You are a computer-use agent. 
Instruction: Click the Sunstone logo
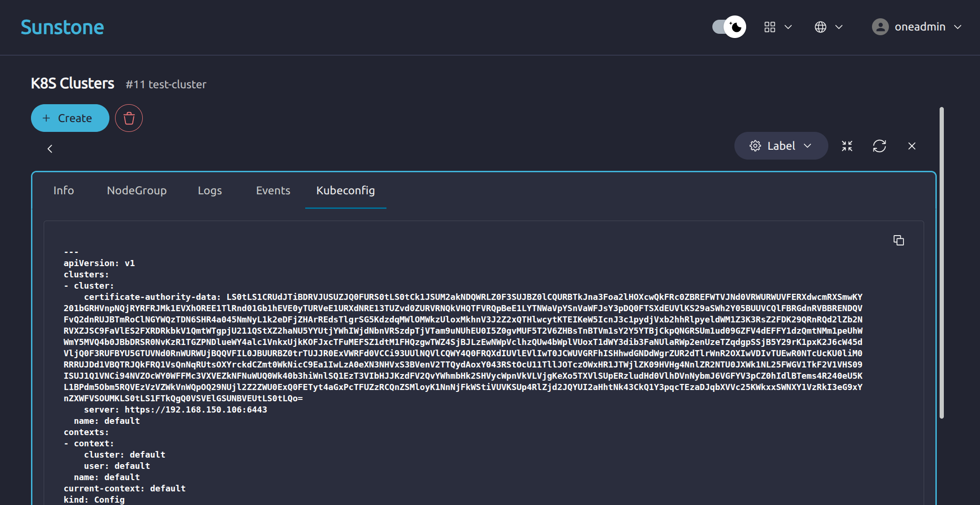[62, 27]
